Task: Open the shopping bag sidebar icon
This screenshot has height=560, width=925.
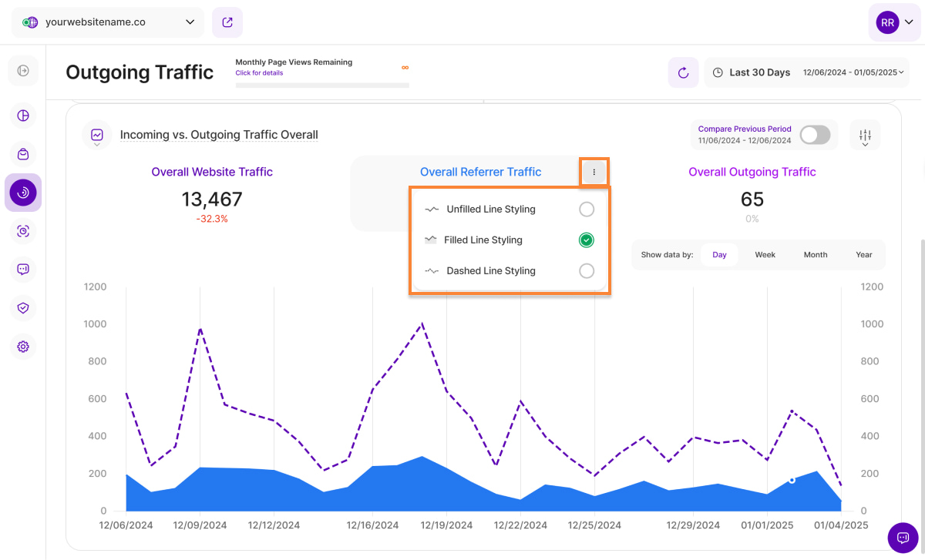Action: point(23,154)
